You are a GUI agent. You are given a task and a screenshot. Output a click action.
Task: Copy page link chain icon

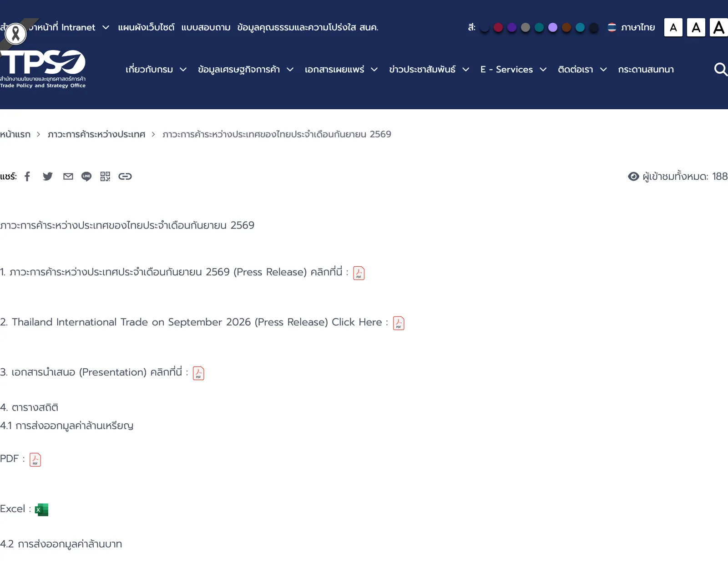tap(125, 177)
